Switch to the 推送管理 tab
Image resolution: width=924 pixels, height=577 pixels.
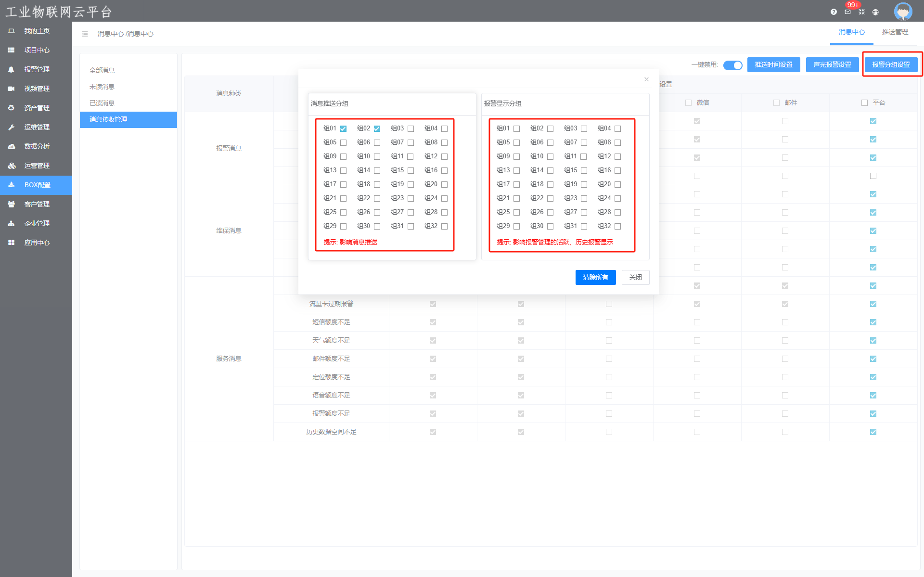pos(895,32)
